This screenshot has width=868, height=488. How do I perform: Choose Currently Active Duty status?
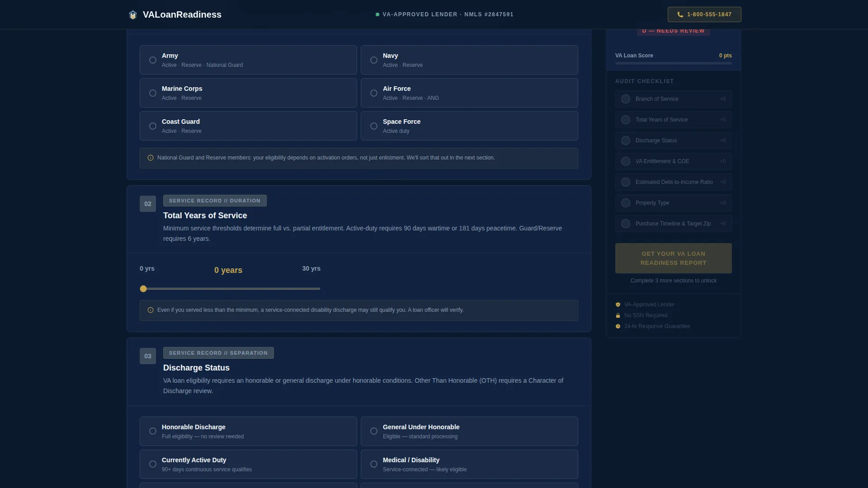pos(248,465)
